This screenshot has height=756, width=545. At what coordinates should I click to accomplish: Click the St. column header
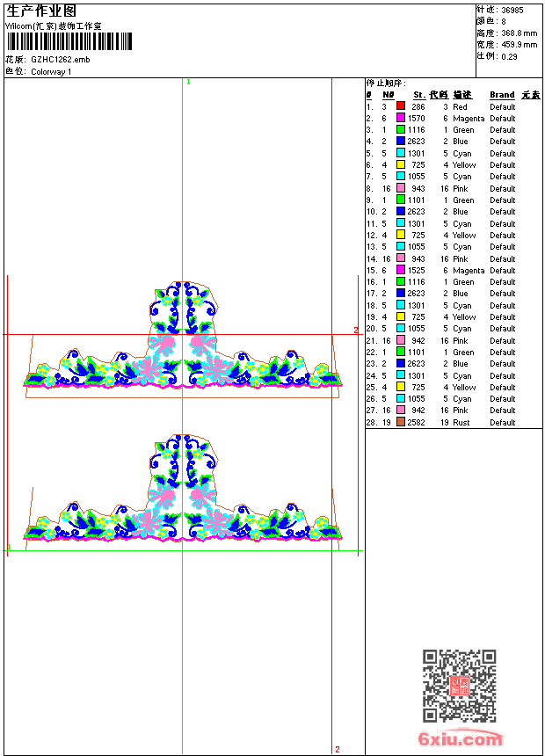click(419, 95)
